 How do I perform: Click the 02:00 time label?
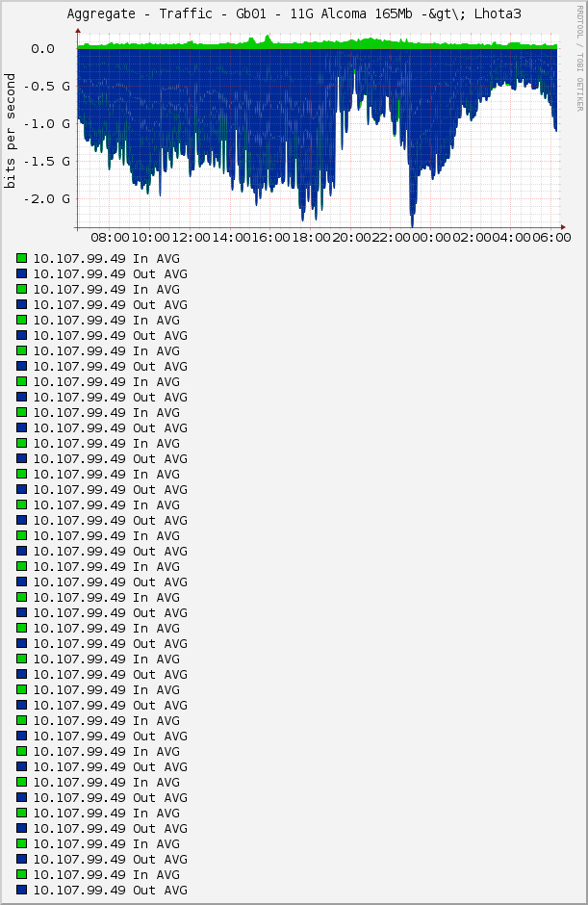pos(472,238)
